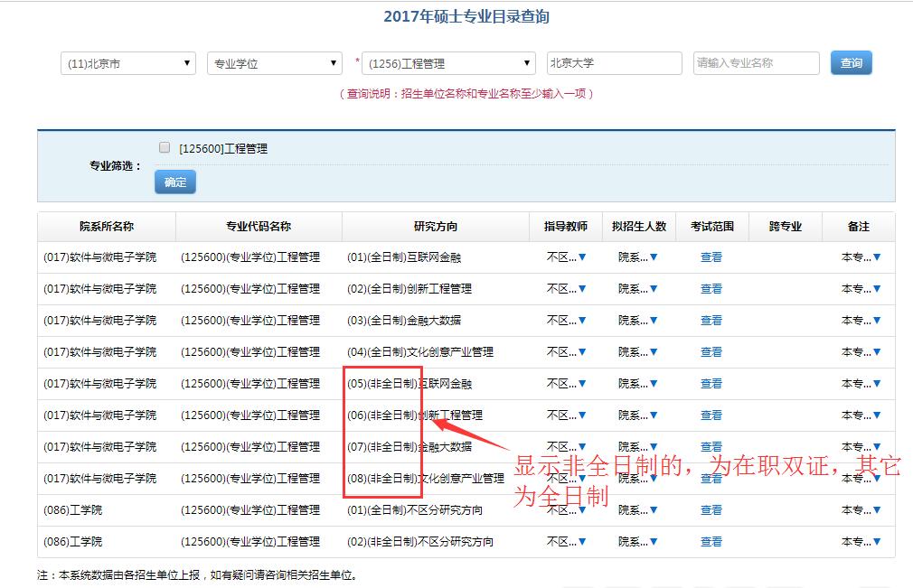
Task: Open the province dropdown showing (11)北京市
Action: (127, 63)
